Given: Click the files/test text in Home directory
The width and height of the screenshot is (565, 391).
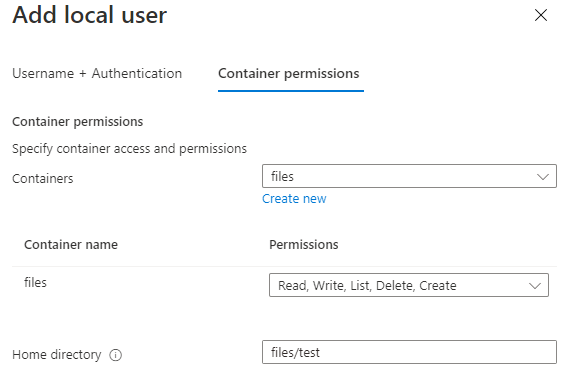Looking at the screenshot, I should click(295, 352).
